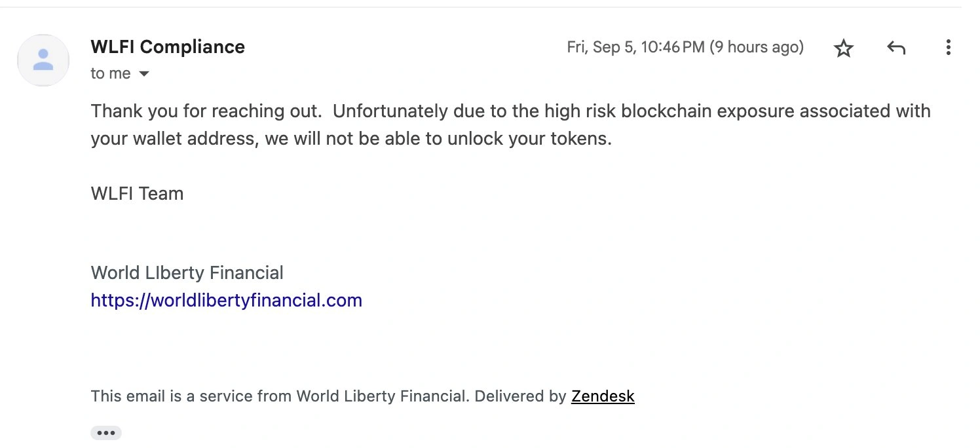Click the sender's profile avatar
This screenshot has width=980, height=448.
(43, 60)
